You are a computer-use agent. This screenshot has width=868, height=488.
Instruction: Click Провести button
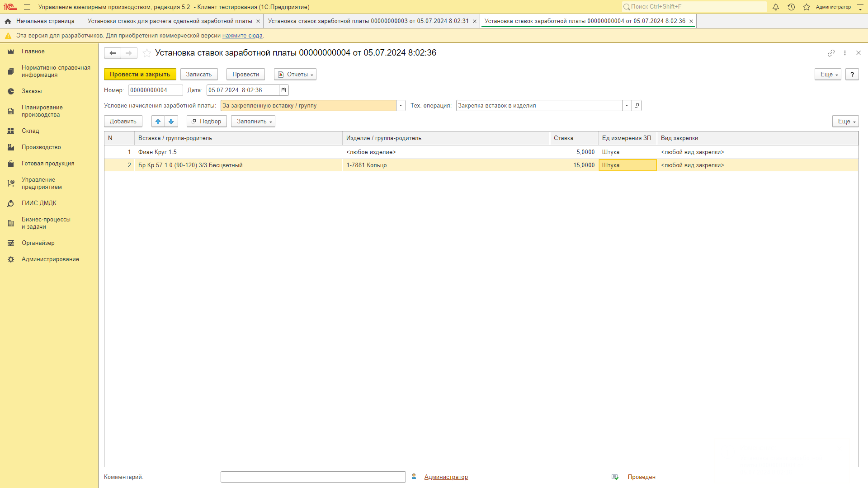coord(245,75)
